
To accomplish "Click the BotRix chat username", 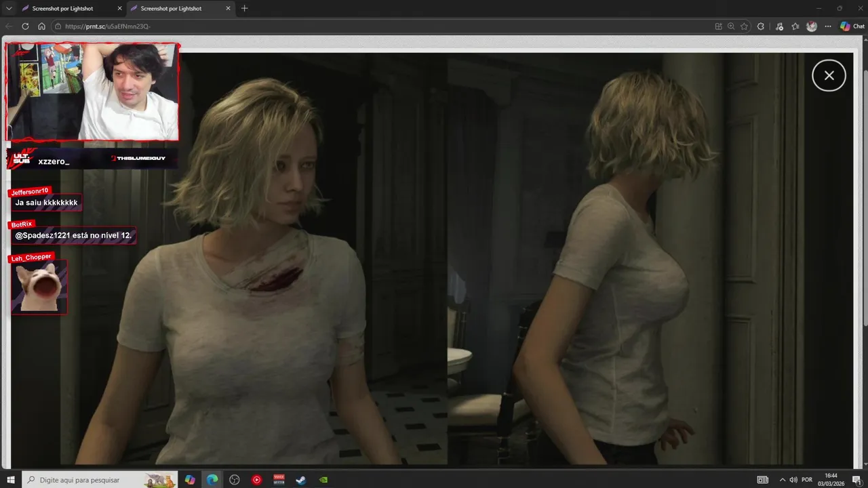I will tap(22, 224).
